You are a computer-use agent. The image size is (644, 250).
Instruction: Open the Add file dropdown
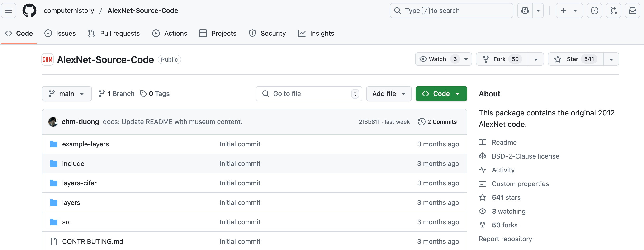389,94
